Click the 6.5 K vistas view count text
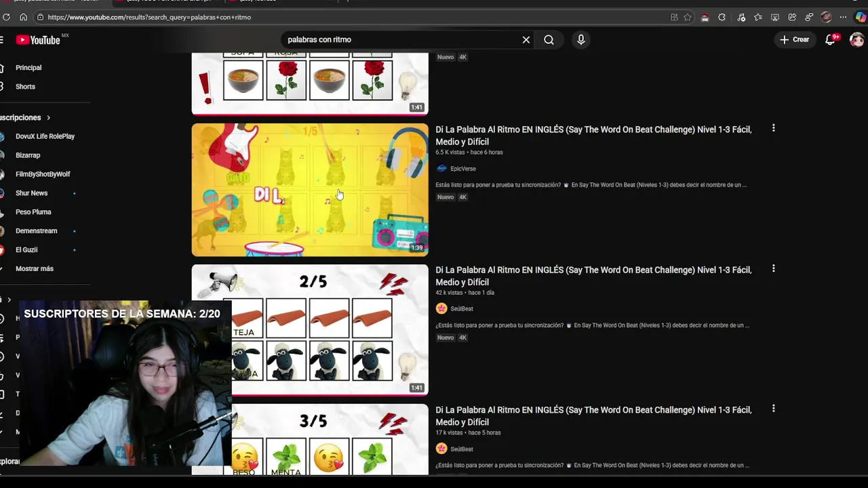This screenshot has width=868, height=488. [x=450, y=152]
